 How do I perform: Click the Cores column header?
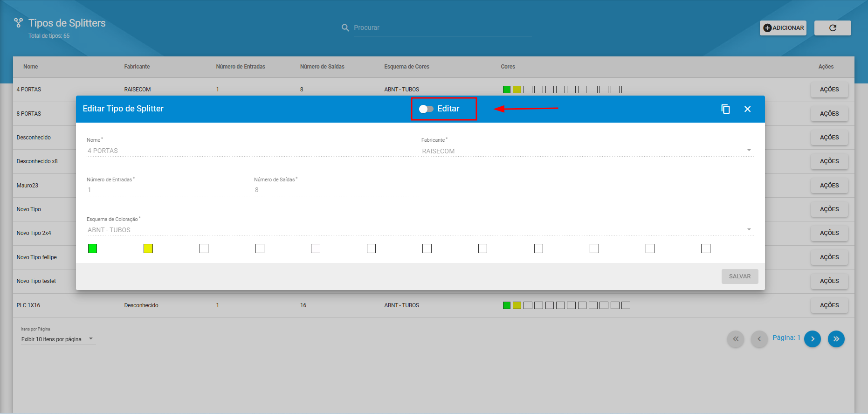508,67
